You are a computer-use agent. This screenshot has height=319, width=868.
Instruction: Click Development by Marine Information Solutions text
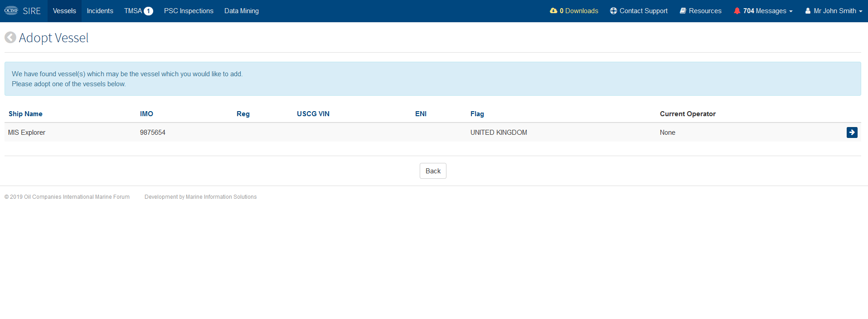coord(201,197)
